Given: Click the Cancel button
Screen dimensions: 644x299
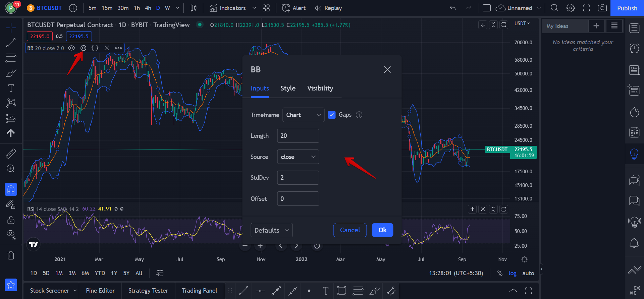Looking at the screenshot, I should click(350, 230).
